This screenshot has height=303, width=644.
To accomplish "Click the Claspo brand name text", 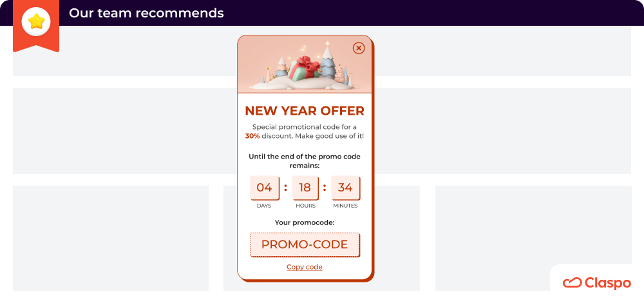I will pyautogui.click(x=607, y=283).
